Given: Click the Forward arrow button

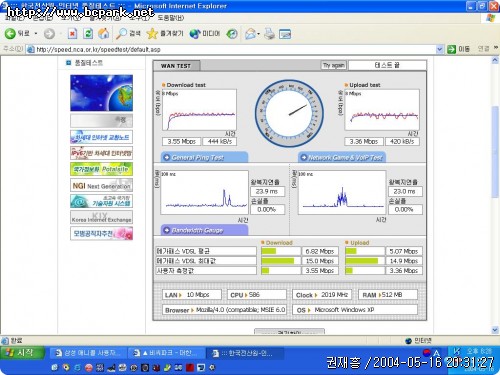Looking at the screenshot, I should point(49,34).
